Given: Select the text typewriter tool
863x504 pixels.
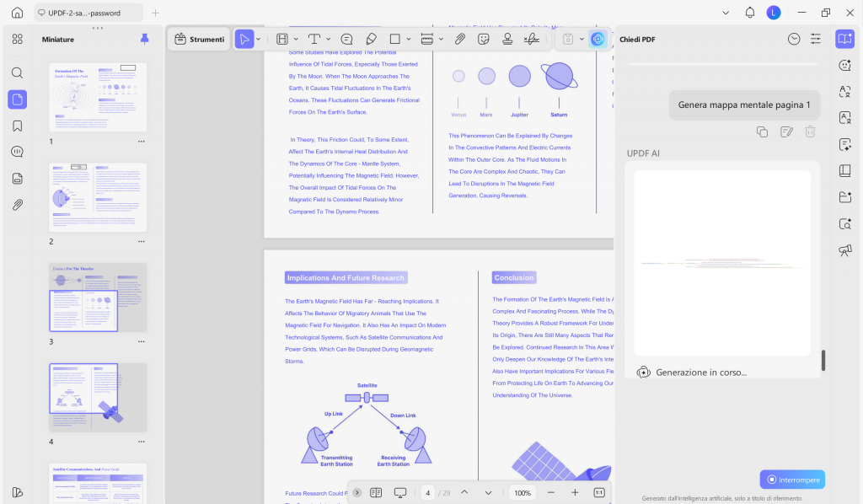Looking at the screenshot, I should coord(314,39).
